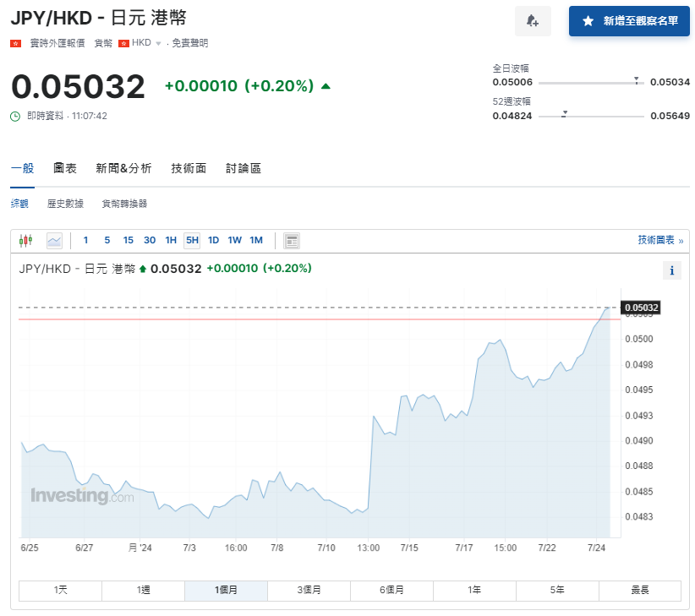Switch to the area chart view icon

pyautogui.click(x=52, y=240)
